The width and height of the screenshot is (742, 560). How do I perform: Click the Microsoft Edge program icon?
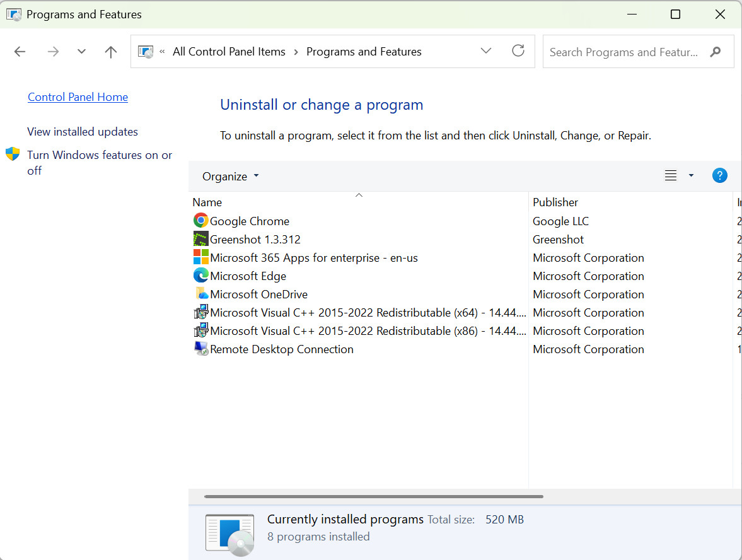[x=200, y=276]
